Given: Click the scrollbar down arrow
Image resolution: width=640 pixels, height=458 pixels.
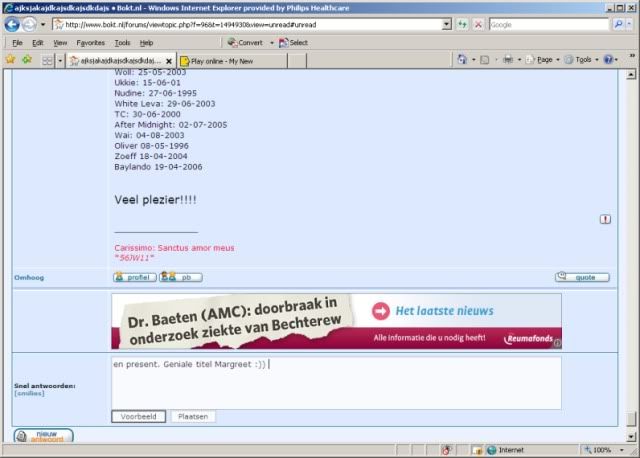Looking at the screenshot, I should click(631, 437).
